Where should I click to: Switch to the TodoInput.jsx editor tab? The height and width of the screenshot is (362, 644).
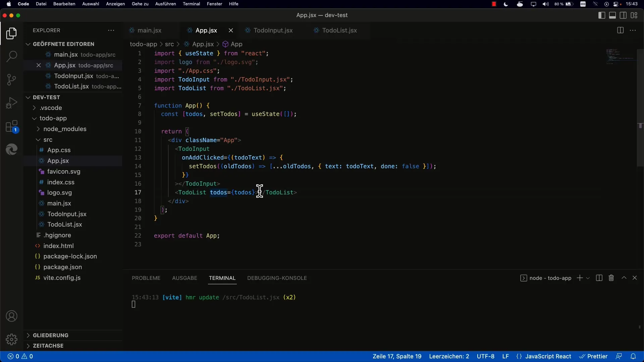click(x=273, y=30)
